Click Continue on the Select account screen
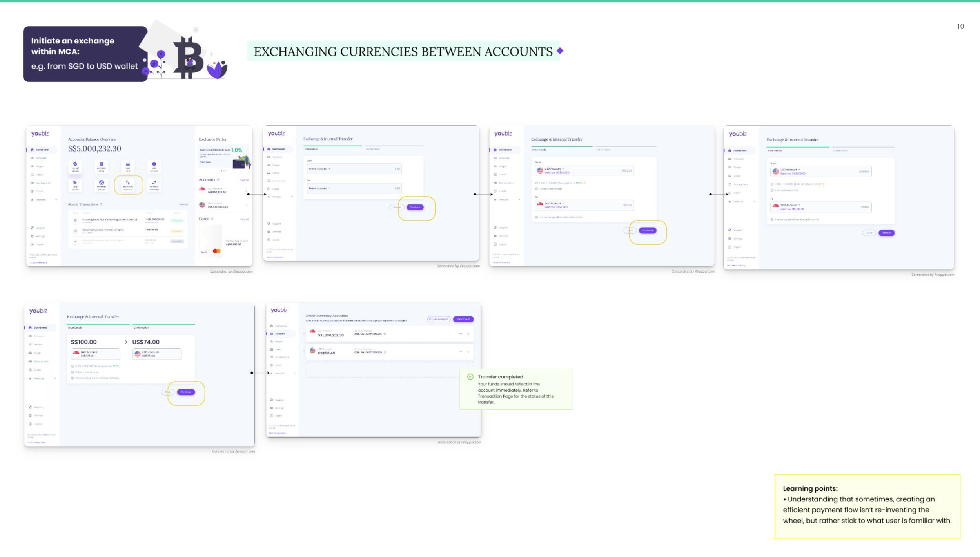 (x=415, y=207)
